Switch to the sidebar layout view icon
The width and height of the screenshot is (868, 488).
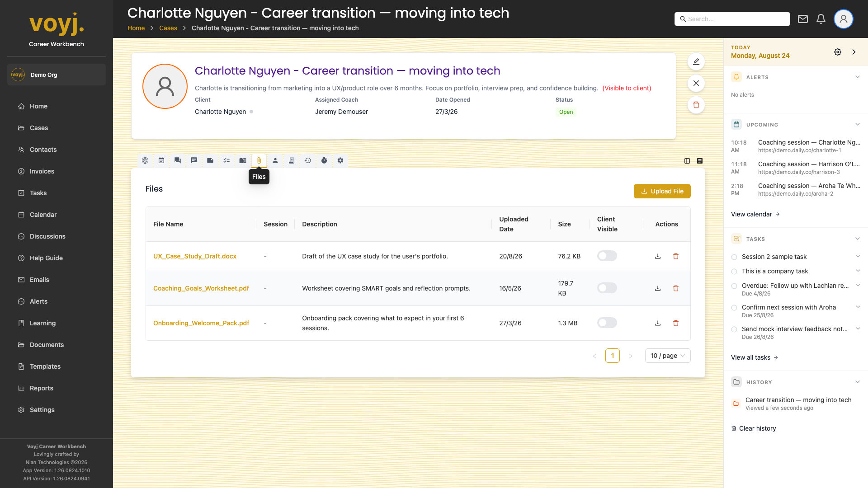(687, 161)
